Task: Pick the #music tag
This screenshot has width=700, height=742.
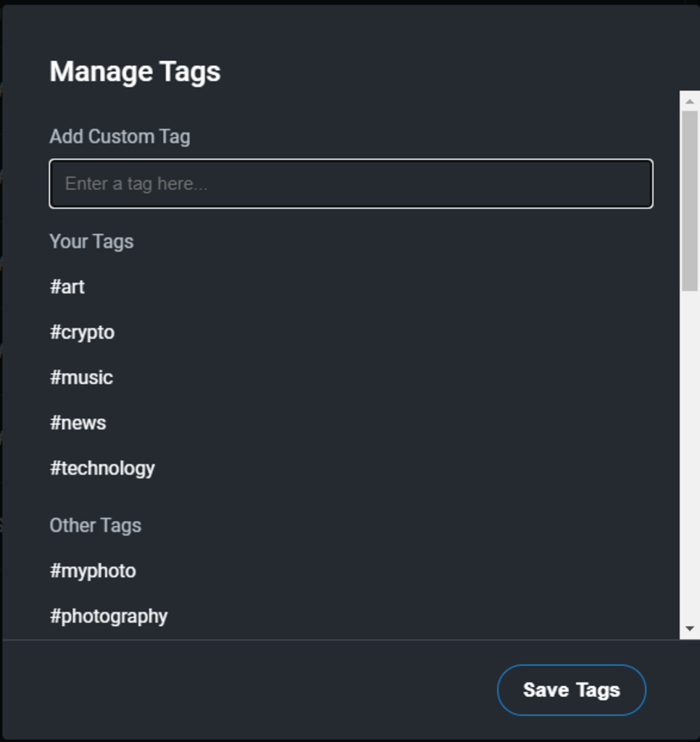Action: 81,378
